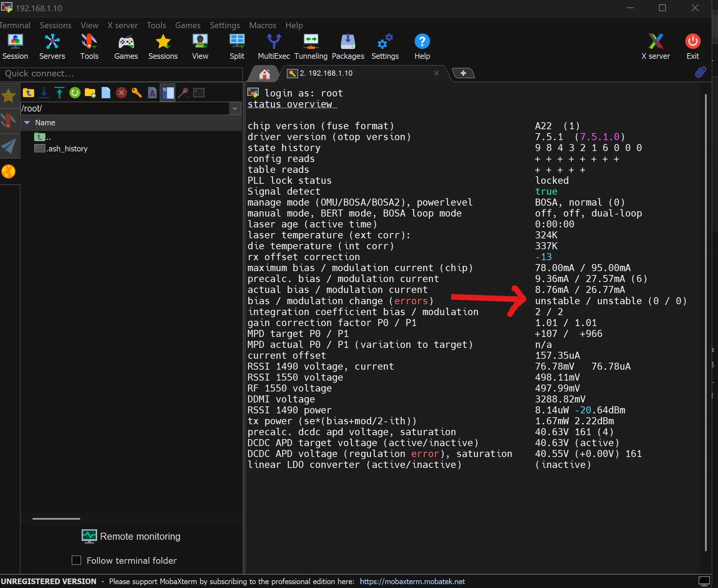Open the Tools menu in menu bar

tap(156, 25)
